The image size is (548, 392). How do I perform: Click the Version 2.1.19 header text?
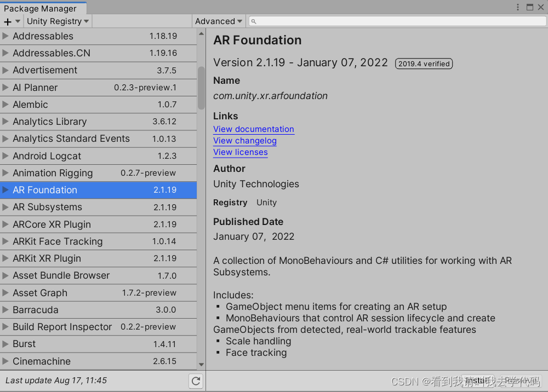(300, 62)
